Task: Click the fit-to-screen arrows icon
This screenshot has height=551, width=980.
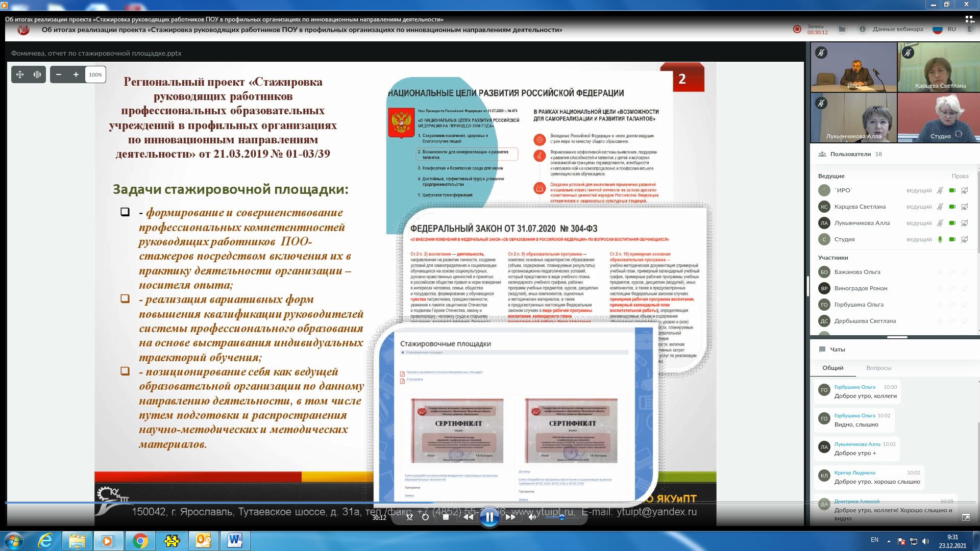Action: [x=20, y=74]
